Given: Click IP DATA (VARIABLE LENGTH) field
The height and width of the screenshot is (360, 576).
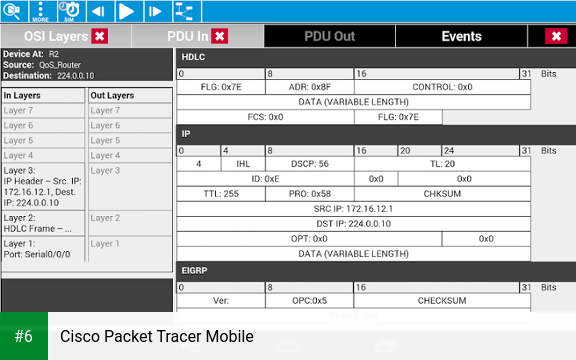Looking at the screenshot, I should click(x=353, y=254).
